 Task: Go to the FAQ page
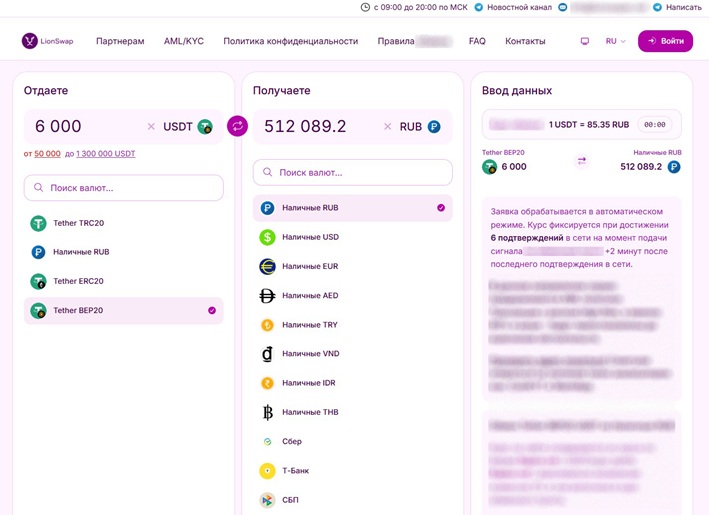pos(477,41)
